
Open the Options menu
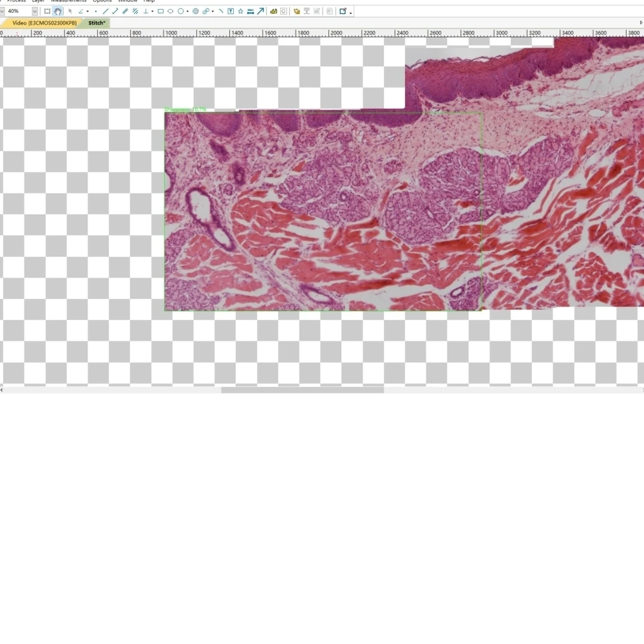coord(102,1)
